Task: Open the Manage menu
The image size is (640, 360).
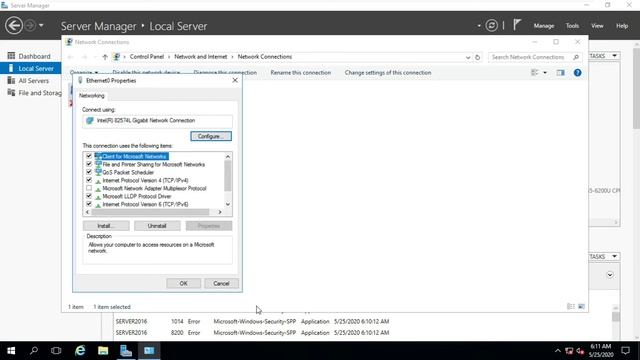Action: (x=544, y=26)
